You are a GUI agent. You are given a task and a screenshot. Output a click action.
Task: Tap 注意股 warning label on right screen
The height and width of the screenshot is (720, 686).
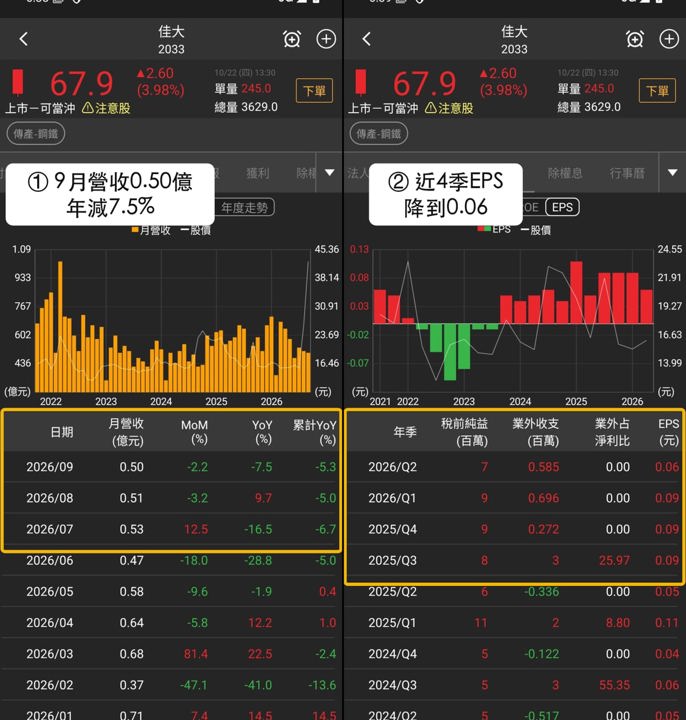pyautogui.click(x=449, y=108)
